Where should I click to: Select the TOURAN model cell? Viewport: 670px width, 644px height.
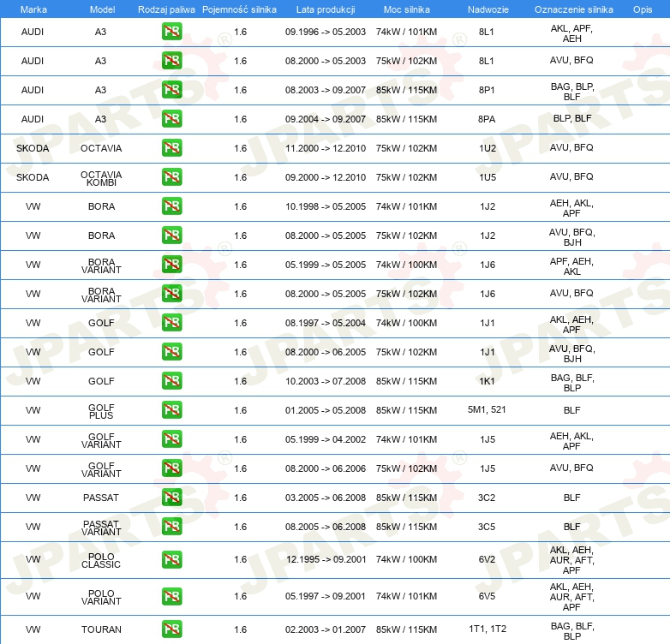coord(101,629)
